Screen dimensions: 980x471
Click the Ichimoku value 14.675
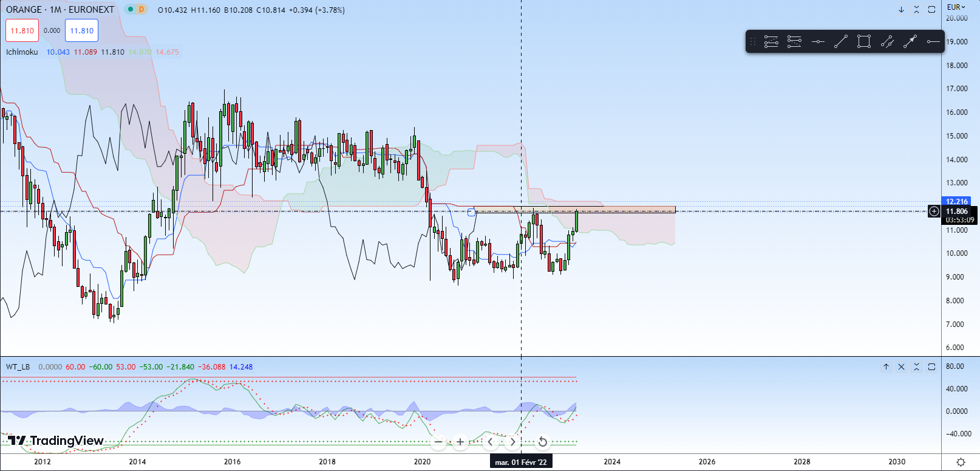168,52
